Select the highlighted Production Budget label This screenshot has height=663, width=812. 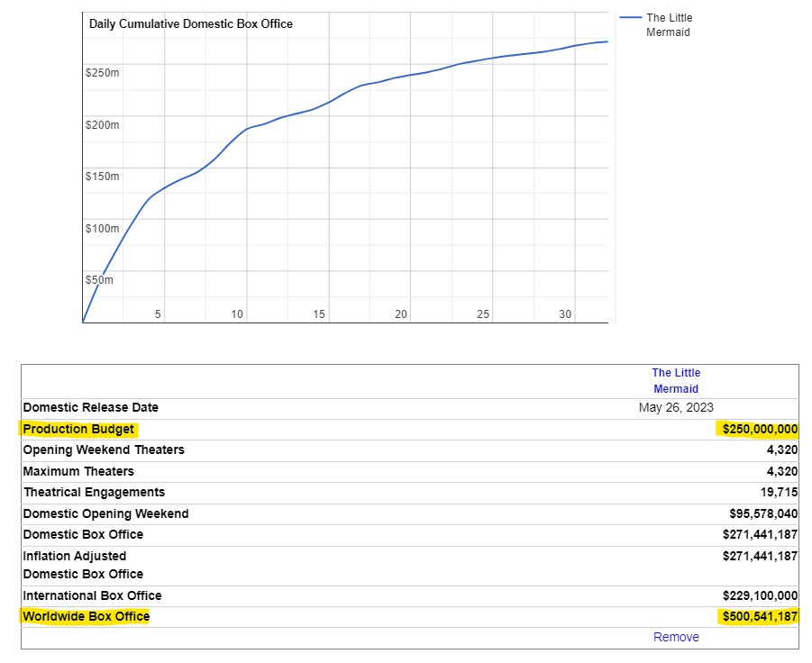(78, 429)
